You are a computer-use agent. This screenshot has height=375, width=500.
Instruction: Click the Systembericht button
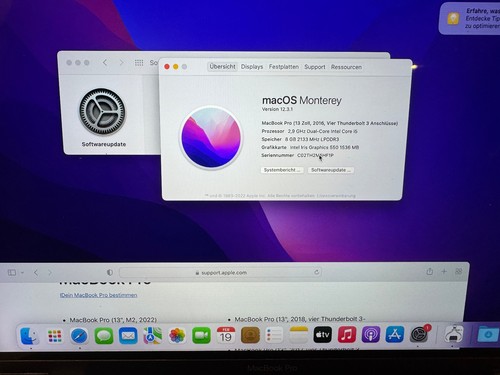pos(282,170)
